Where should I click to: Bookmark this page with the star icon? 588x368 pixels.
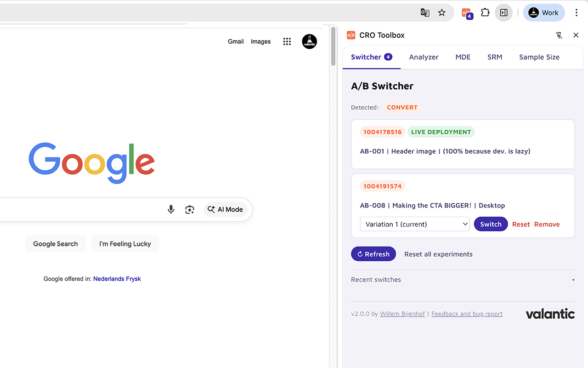442,13
